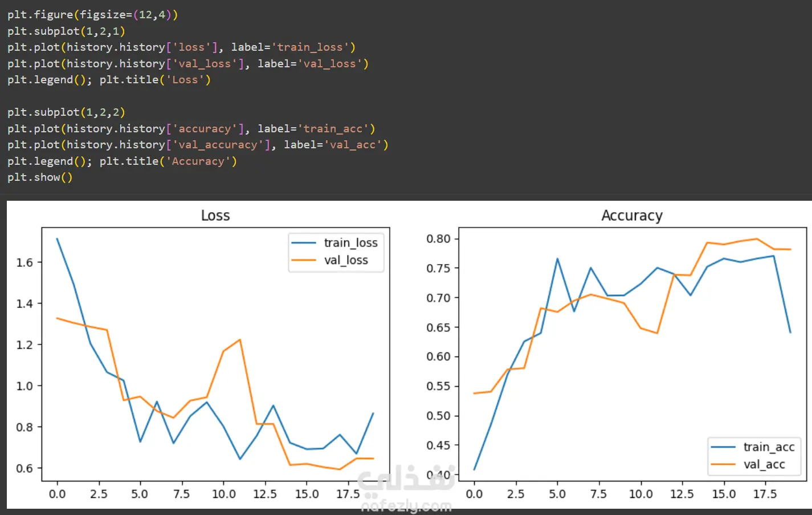812x515 pixels.
Task: Click the 0.65 tick on Accuracy y-axis
Action: (438, 327)
